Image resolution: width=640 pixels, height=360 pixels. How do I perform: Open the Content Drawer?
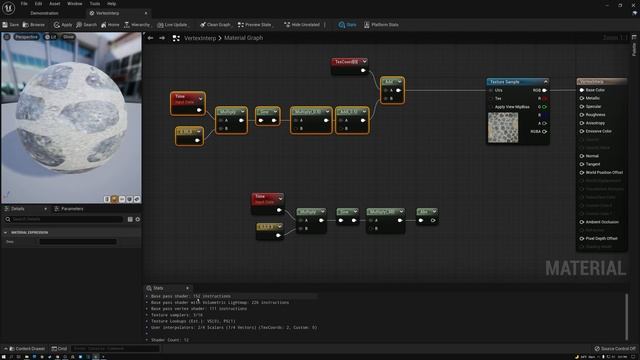(27, 349)
